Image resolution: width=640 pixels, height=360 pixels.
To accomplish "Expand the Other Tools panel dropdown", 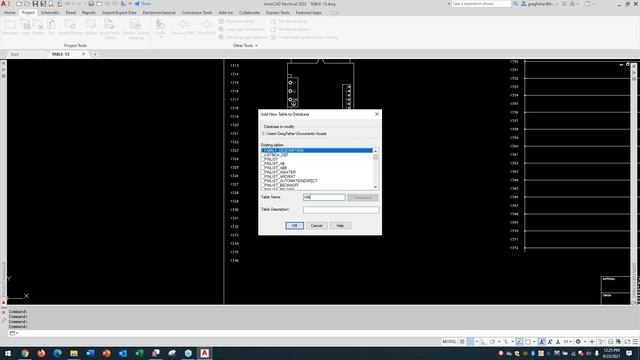I will pyautogui.click(x=245, y=46).
